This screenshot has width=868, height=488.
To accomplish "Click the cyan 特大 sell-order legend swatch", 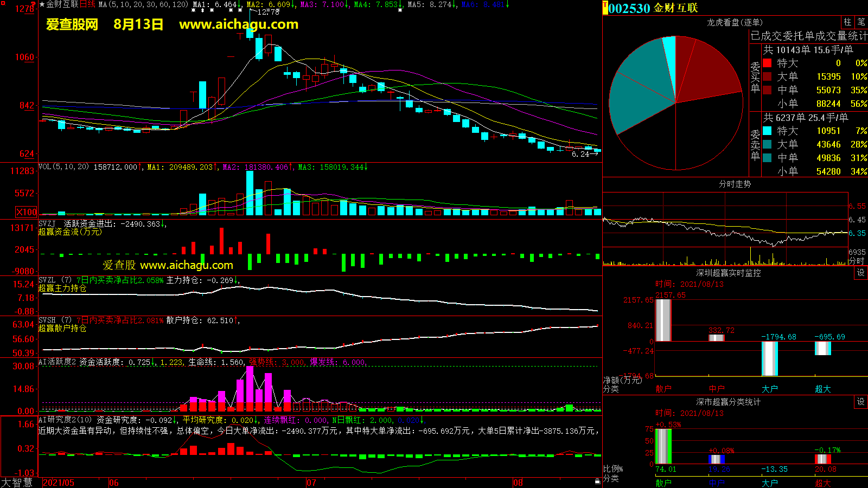I will point(767,131).
